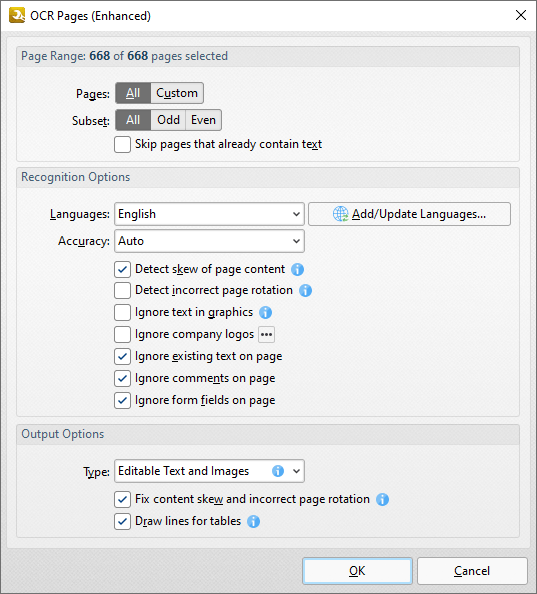Click info icon beside Fix content skew option

point(382,499)
